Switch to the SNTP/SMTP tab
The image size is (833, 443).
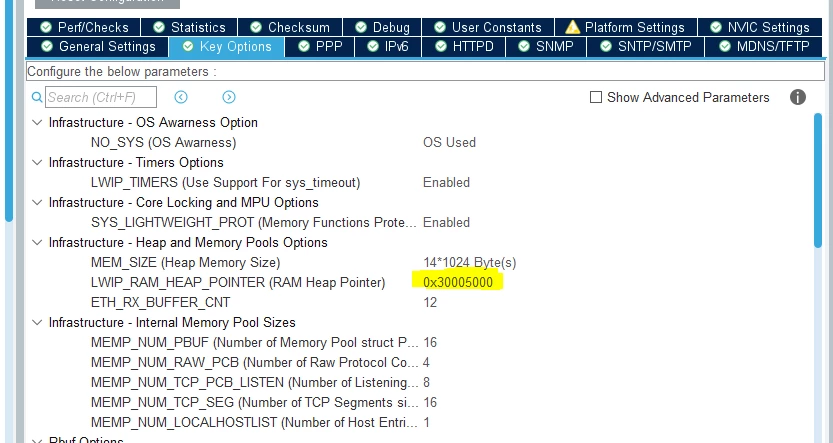point(645,47)
